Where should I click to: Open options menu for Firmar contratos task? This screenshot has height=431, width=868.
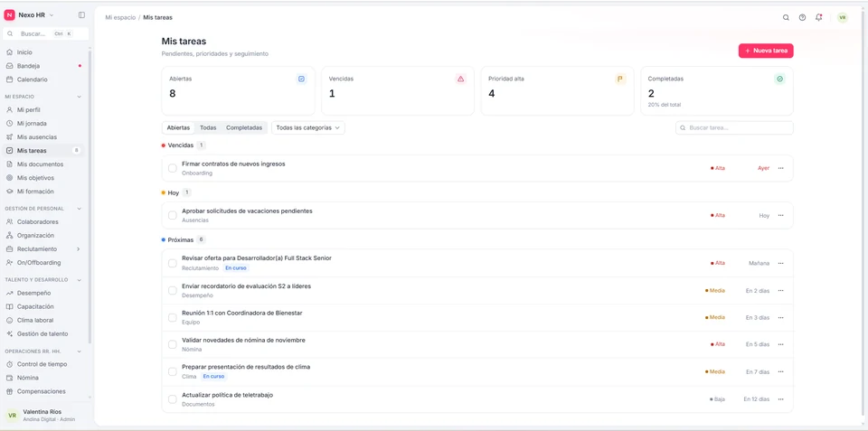click(x=780, y=168)
